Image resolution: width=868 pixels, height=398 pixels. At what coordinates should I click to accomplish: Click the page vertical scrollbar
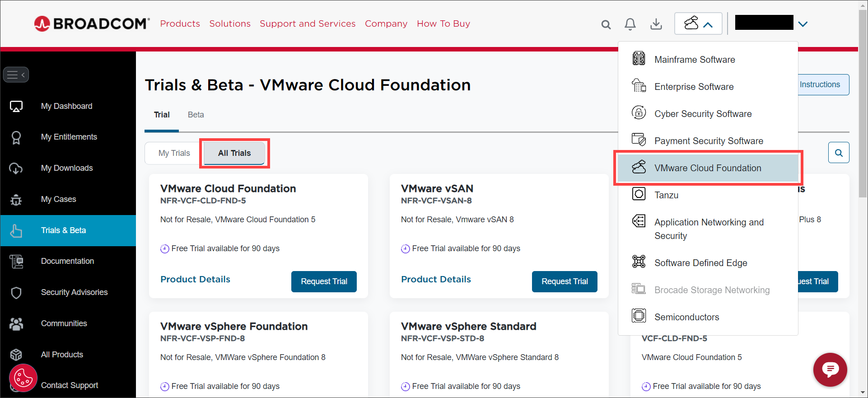863,104
